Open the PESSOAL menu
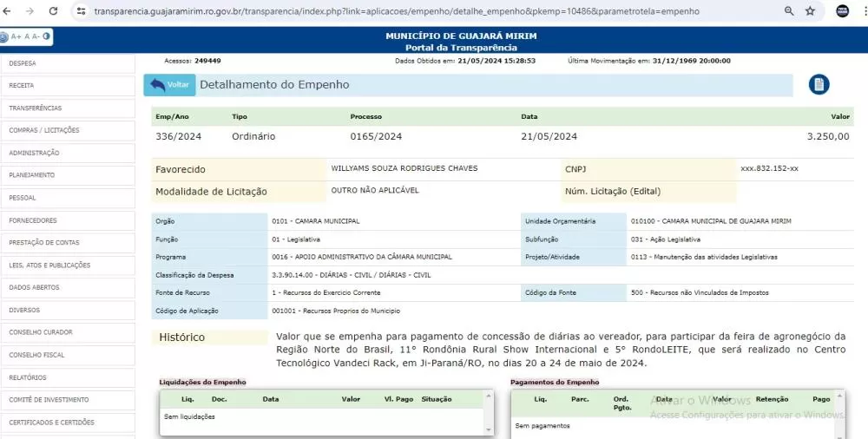This screenshot has height=439, width=868. tap(68, 198)
